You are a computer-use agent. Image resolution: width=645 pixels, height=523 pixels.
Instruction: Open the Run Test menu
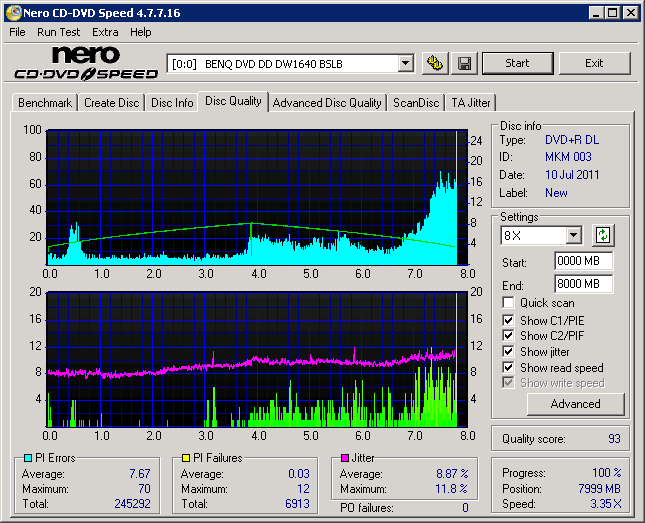[59, 32]
